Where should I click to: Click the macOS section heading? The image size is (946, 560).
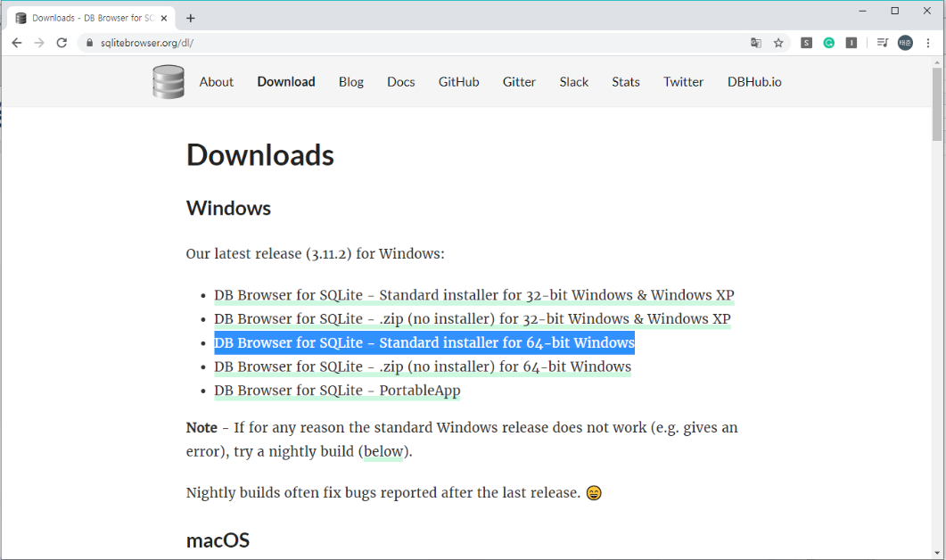tap(218, 540)
